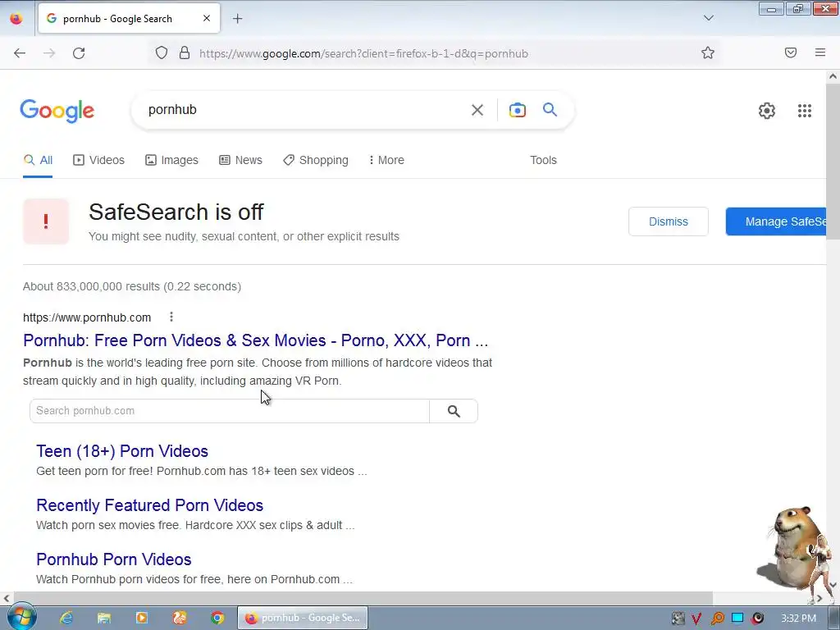
Task: Click the horizontal scrollbar thumb
Action: (363, 598)
